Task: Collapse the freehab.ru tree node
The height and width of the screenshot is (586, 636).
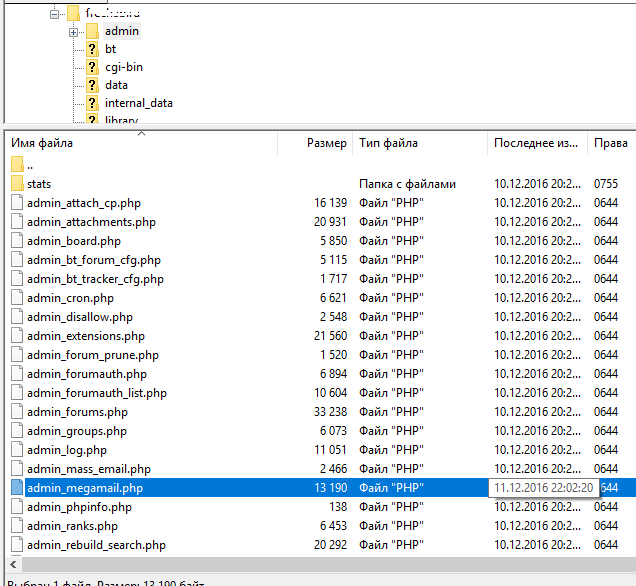Action: (x=54, y=13)
